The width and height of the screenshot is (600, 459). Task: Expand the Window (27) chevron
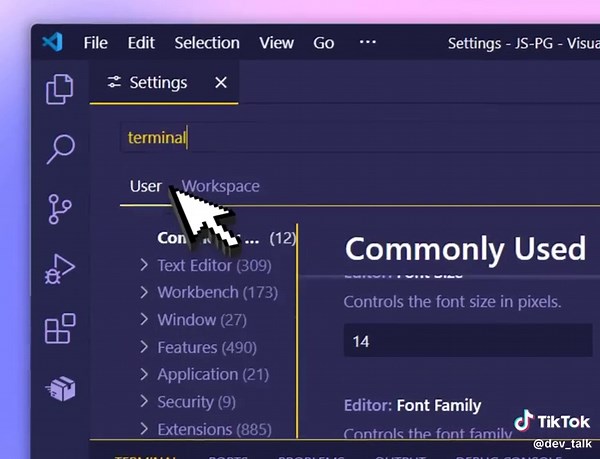[x=144, y=319]
